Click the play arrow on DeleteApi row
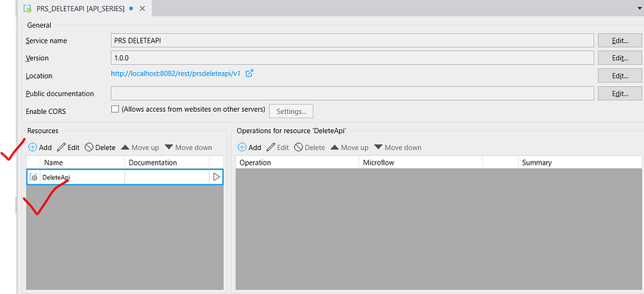 click(216, 177)
